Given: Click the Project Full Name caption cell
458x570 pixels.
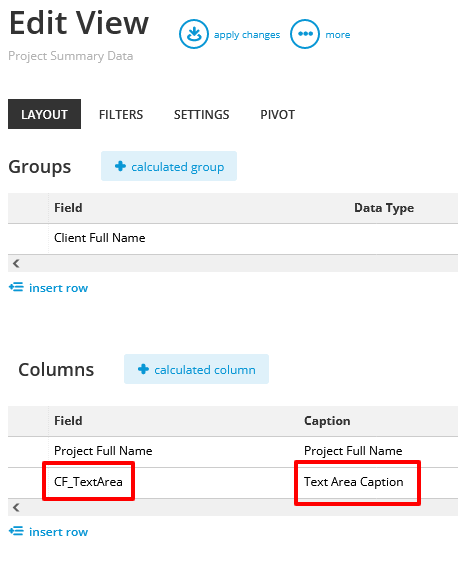Looking at the screenshot, I should pyautogui.click(x=353, y=451).
